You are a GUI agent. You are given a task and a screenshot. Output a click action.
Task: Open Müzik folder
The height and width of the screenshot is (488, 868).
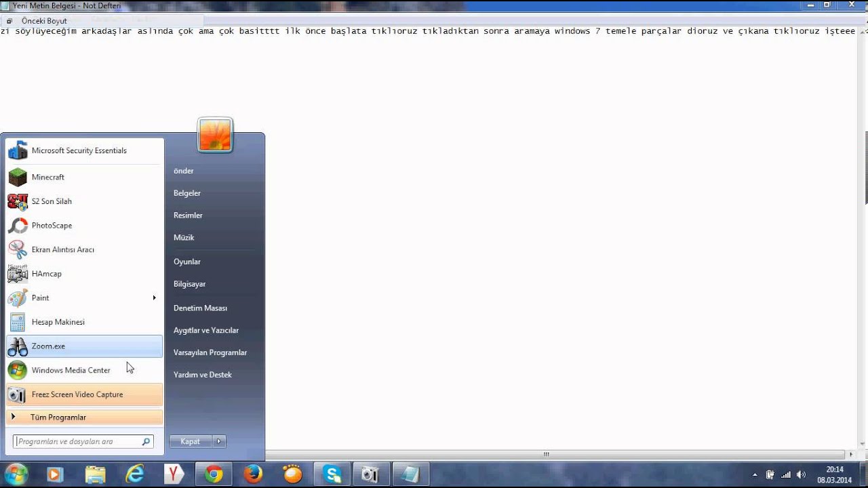pos(184,238)
